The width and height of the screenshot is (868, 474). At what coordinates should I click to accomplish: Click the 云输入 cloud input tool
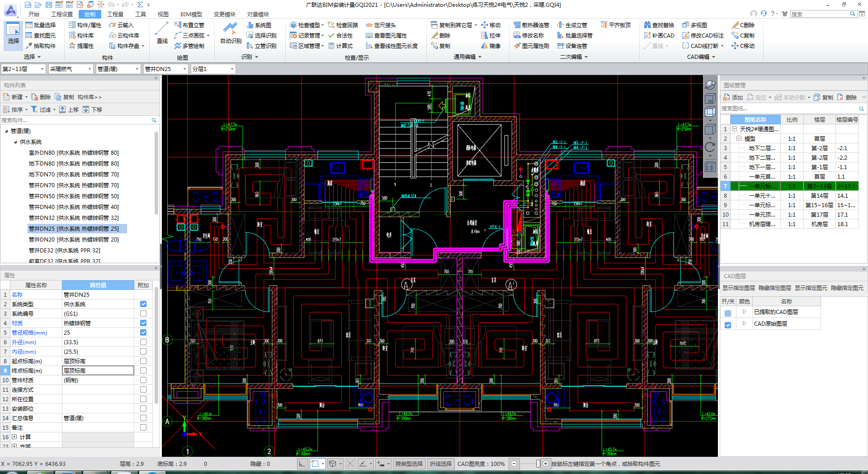tap(121, 25)
